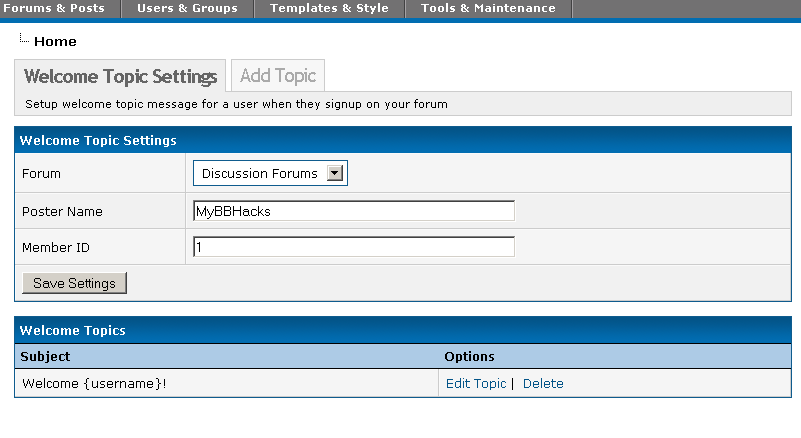Click the blue Welcome Topic Settings panel header
Viewport: 801px width, 438px height.
click(x=98, y=141)
